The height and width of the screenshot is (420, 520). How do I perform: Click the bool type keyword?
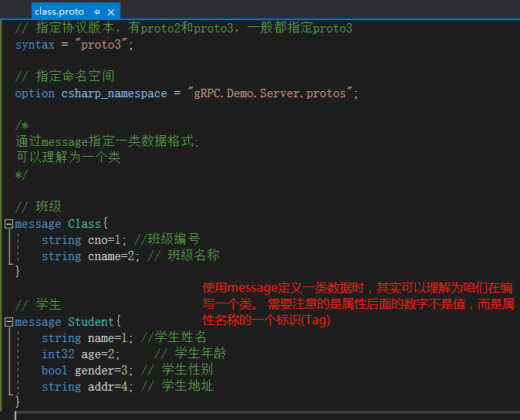pyautogui.click(x=54, y=371)
